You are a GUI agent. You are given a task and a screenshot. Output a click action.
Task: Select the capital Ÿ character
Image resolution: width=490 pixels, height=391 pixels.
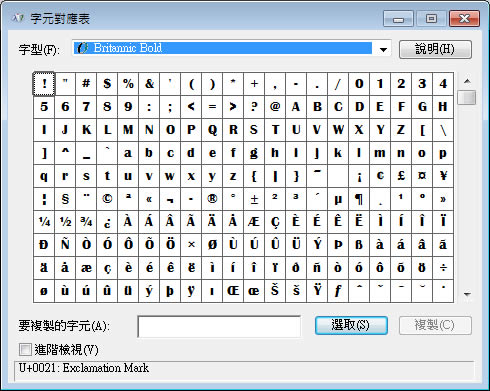(x=317, y=291)
